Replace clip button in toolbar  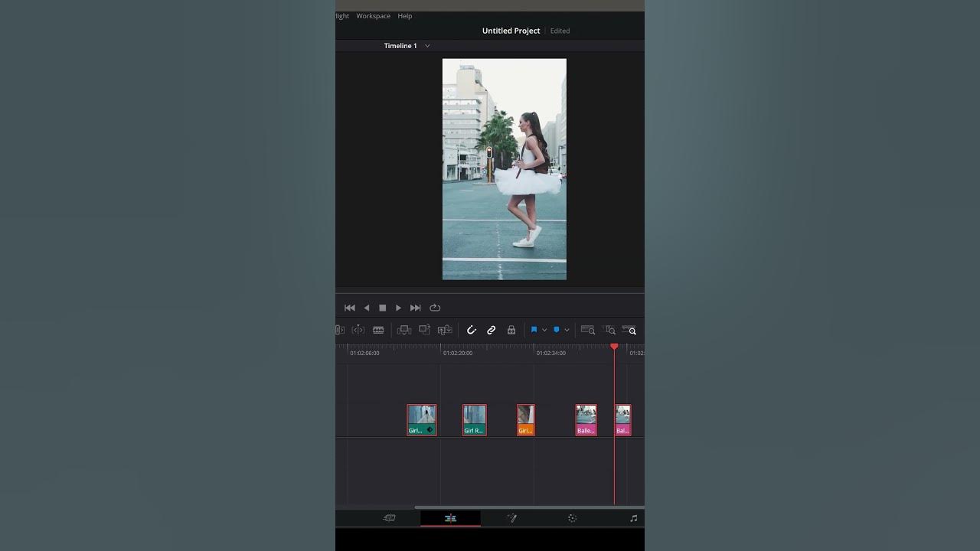click(445, 330)
